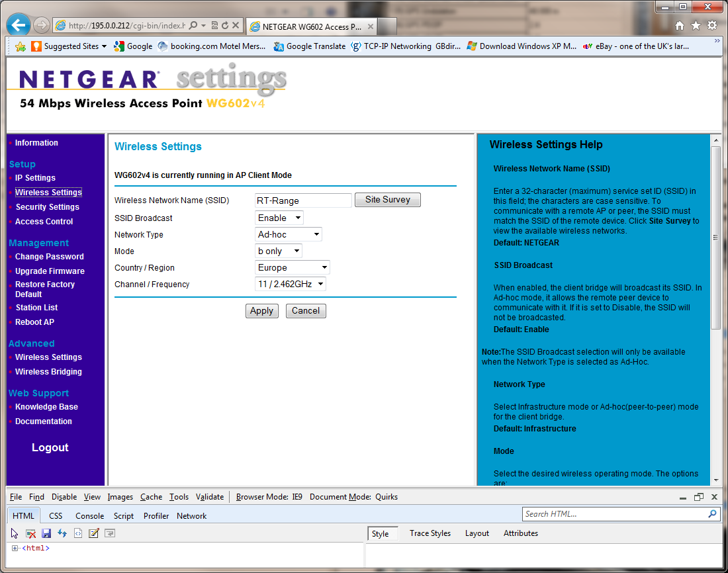
Task: Open the SSID Broadcast dropdown
Action: click(279, 218)
